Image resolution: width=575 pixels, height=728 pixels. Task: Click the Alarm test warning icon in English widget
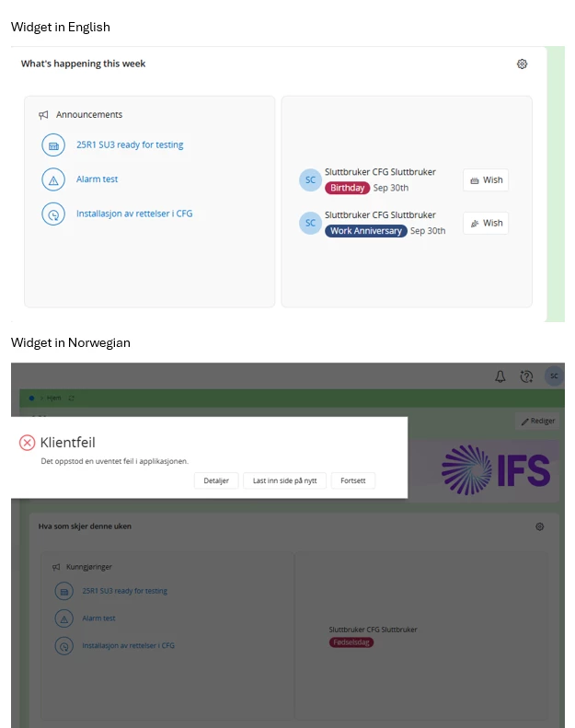click(x=53, y=179)
